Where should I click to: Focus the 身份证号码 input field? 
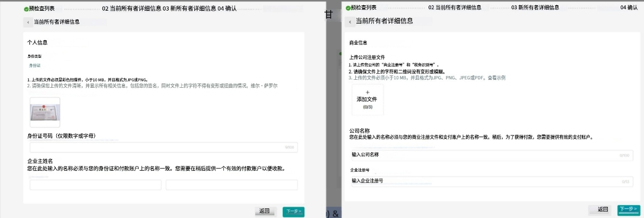pyautogui.click(x=163, y=147)
